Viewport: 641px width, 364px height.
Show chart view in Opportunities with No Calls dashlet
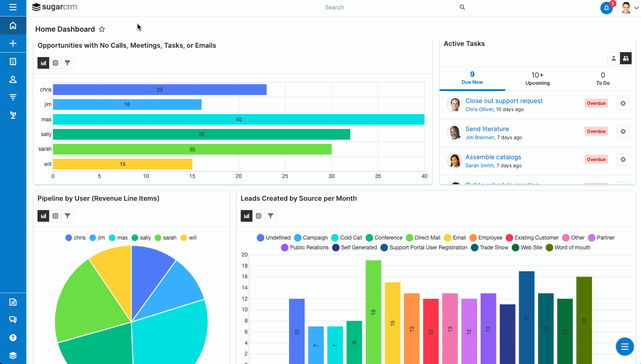(x=43, y=63)
